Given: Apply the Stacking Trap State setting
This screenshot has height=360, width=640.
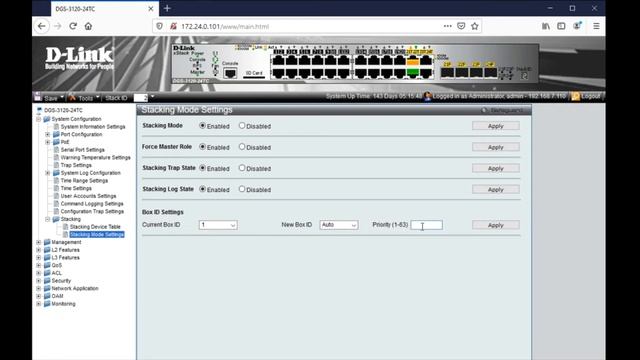Looking at the screenshot, I should coord(496,168).
